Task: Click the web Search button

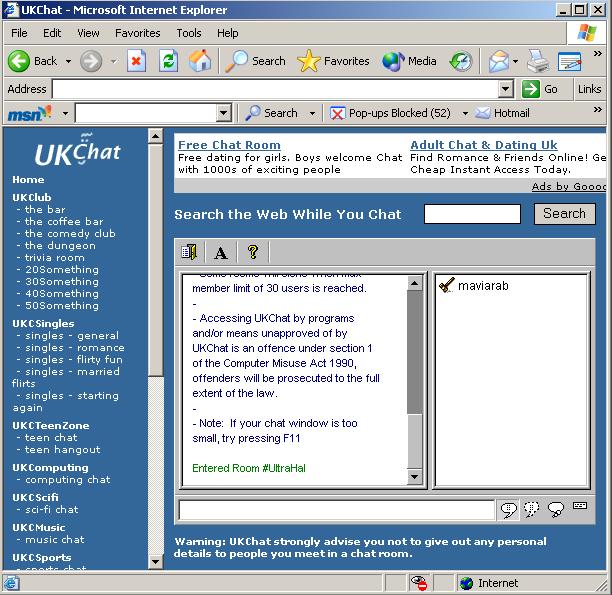Action: [x=564, y=214]
